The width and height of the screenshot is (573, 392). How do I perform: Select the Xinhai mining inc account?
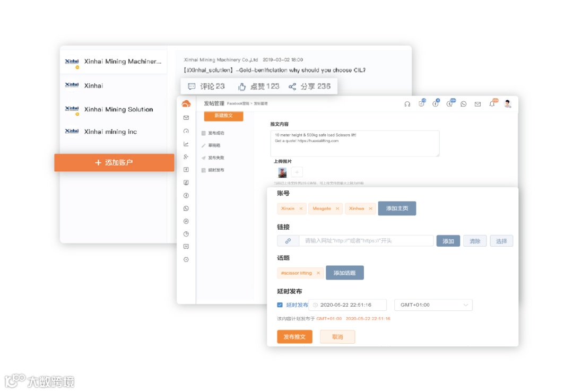(x=114, y=132)
